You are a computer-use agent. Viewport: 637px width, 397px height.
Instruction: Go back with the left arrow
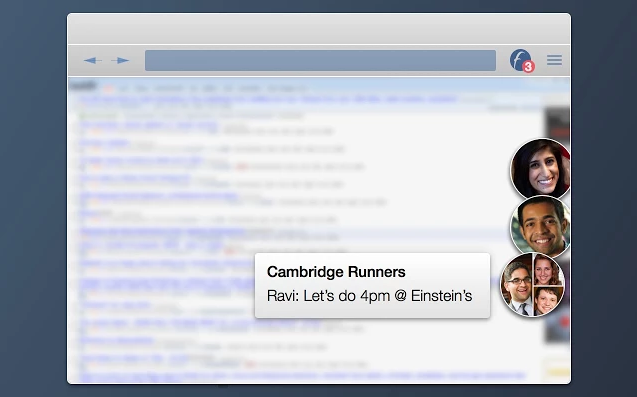[93, 61]
